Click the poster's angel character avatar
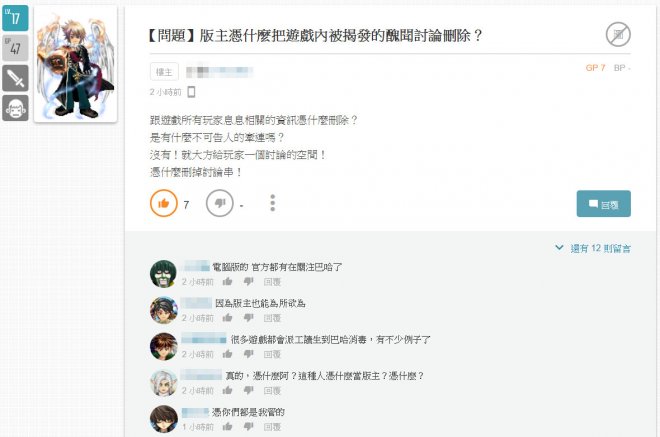The image size is (660, 437). point(76,64)
